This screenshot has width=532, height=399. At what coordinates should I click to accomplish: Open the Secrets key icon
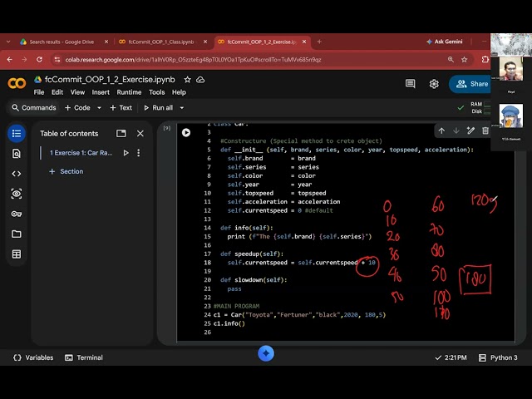(17, 214)
